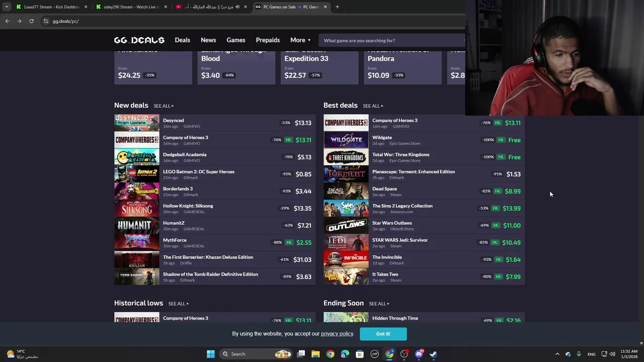Screen dimensions: 644x362
Task: Open site information icon in address bar
Action: pyautogui.click(x=46, y=21)
